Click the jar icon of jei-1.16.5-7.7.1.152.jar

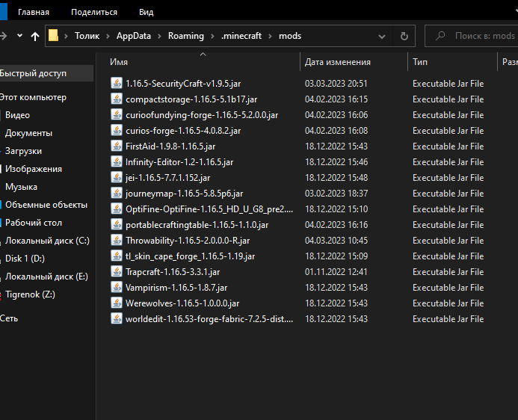pos(117,177)
